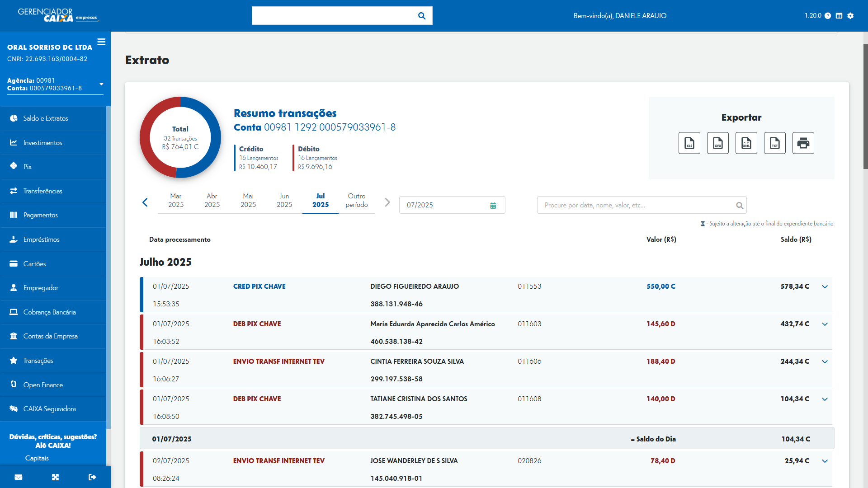Open Cobrança Bancária sidebar item
Viewport: 868px width, 488px height.
point(49,312)
